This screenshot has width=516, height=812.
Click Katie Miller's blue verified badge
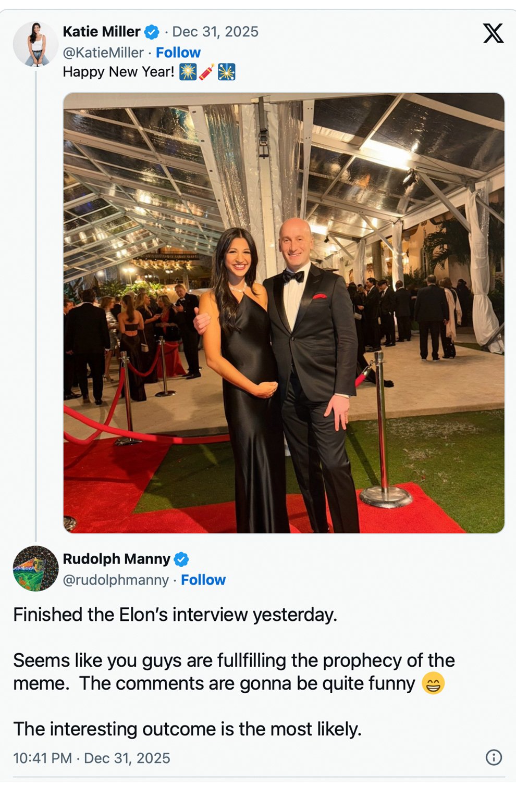pos(152,32)
